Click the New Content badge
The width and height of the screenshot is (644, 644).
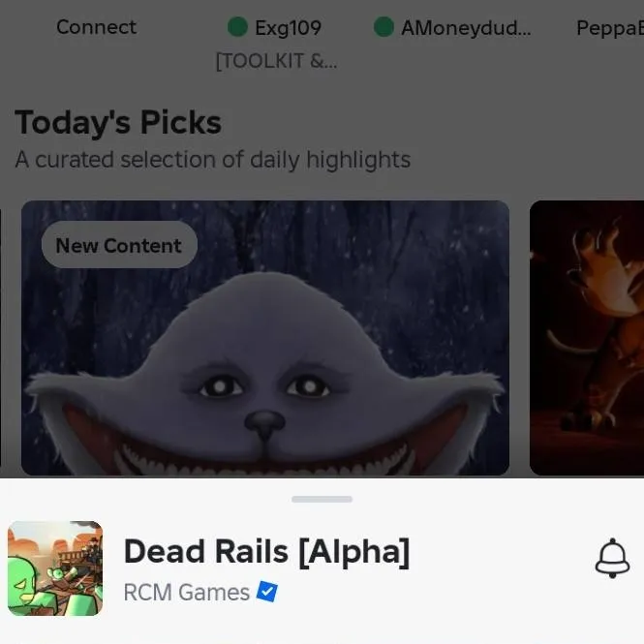[119, 245]
